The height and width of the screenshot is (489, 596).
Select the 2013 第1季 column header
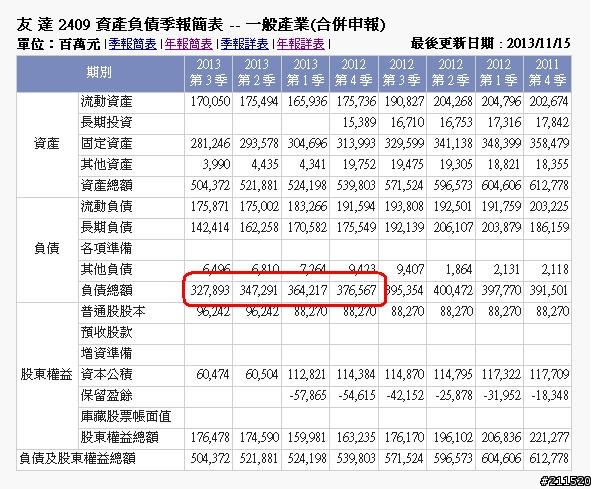(x=305, y=74)
